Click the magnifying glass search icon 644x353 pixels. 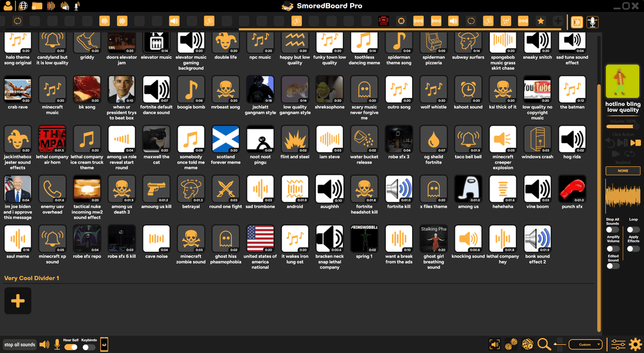pos(544,344)
